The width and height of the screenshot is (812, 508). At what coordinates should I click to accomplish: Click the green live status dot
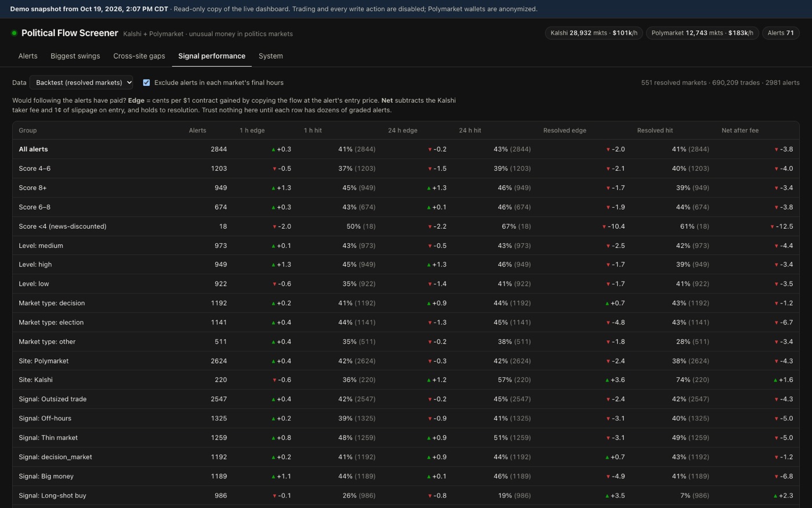14,33
